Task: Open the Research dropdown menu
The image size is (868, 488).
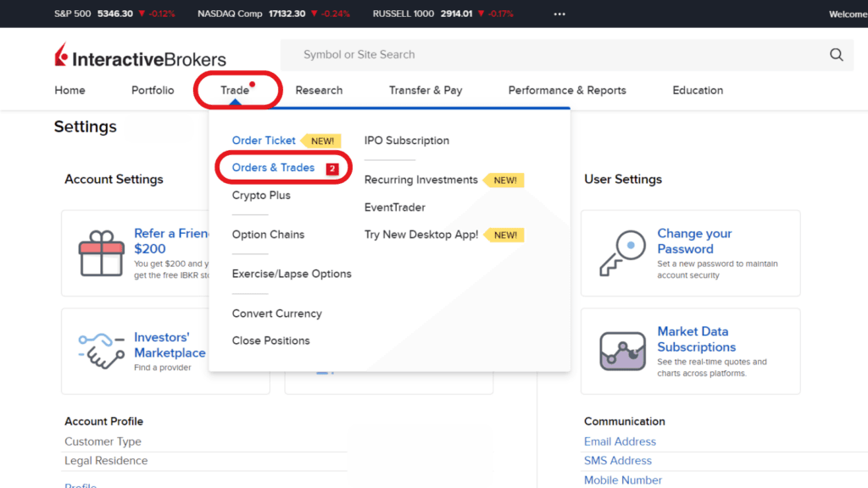Action: [x=319, y=90]
